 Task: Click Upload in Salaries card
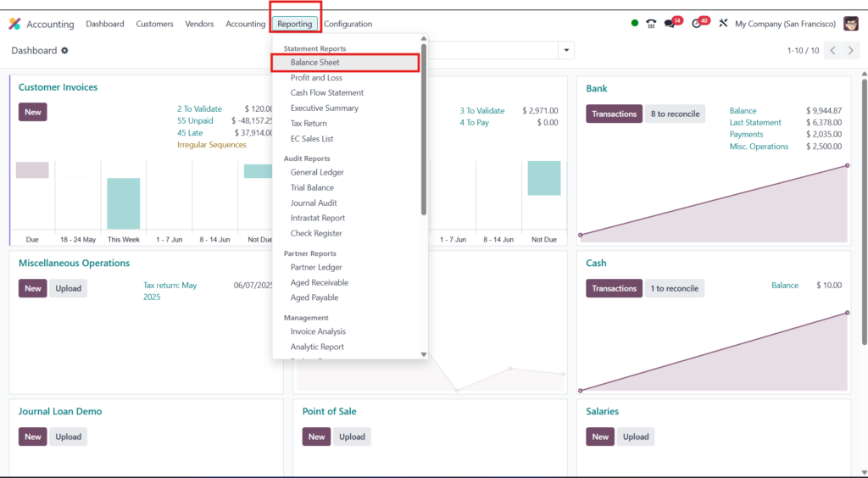(x=636, y=436)
